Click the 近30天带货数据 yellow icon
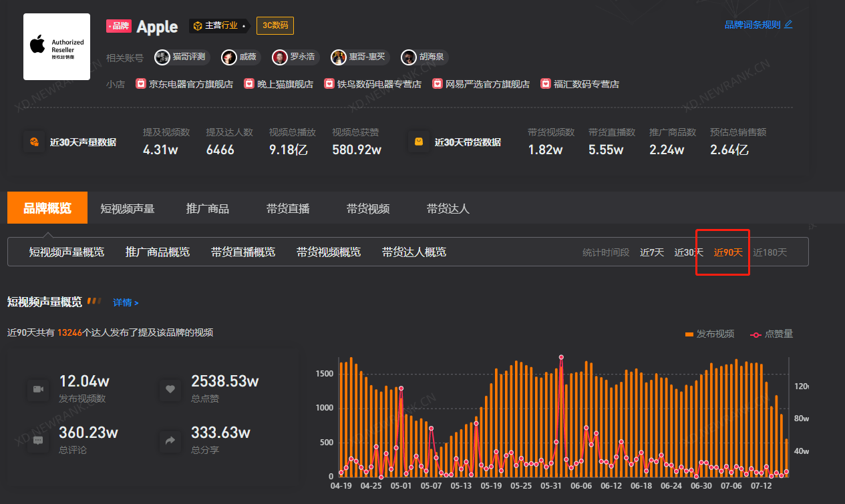Viewport: 845px width, 504px height. (x=419, y=142)
